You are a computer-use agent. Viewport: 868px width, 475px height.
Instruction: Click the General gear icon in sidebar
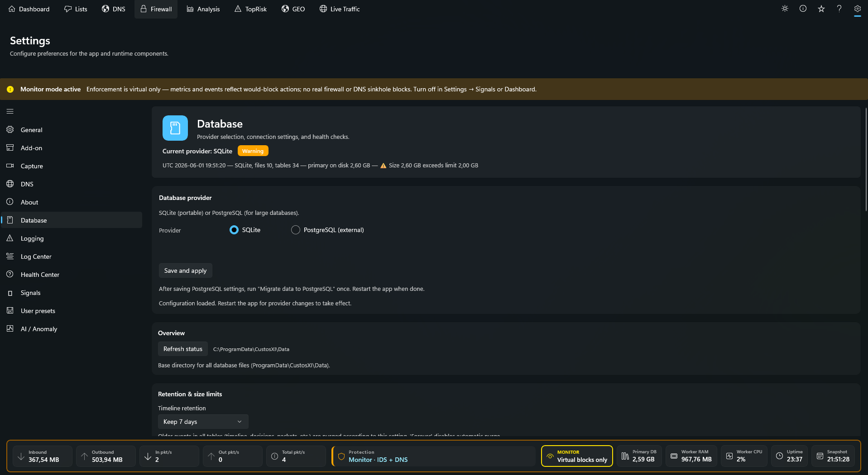coord(10,130)
